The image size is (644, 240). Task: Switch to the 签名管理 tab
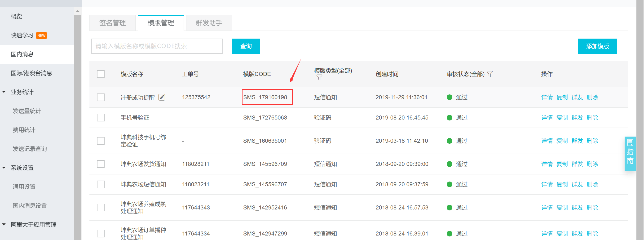point(113,23)
